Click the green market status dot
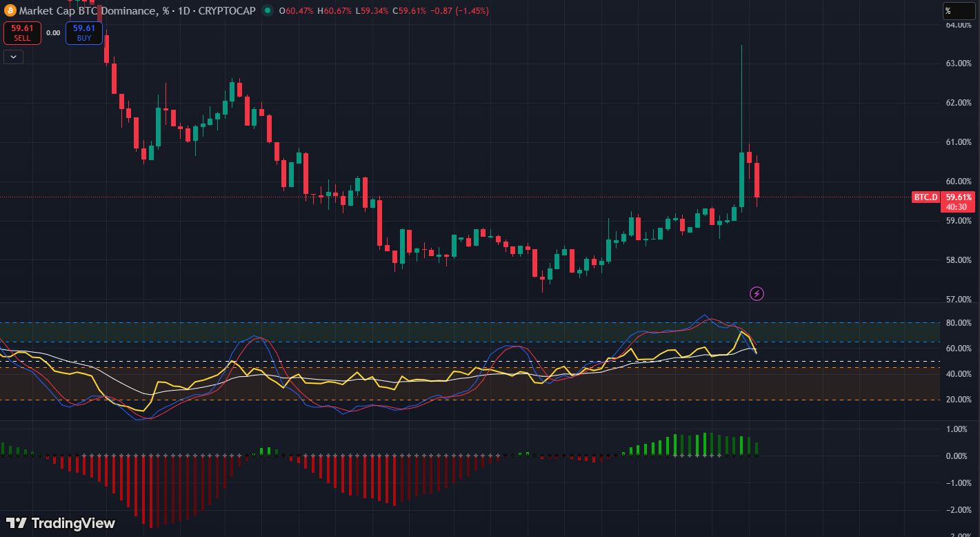Viewport: 980px width, 537px height. pyautogui.click(x=267, y=11)
